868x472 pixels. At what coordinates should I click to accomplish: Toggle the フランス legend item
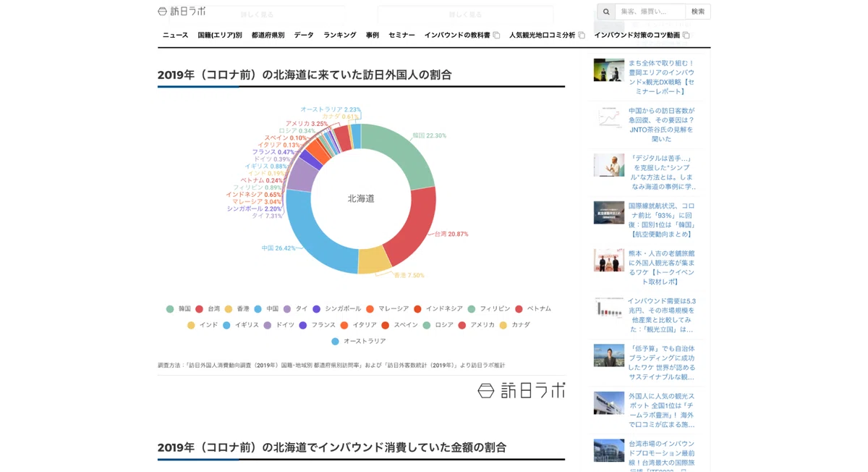coord(318,325)
